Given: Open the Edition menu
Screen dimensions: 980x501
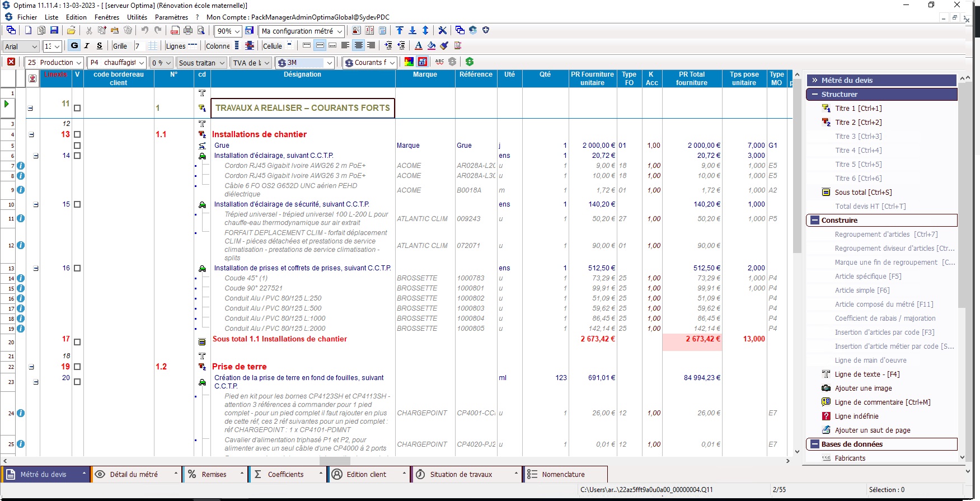Looking at the screenshot, I should (76, 17).
